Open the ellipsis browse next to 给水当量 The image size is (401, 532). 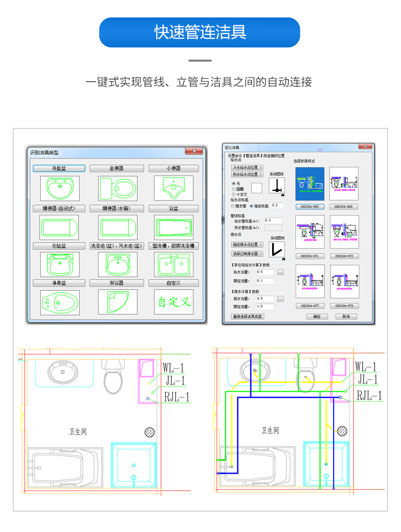click(280, 272)
